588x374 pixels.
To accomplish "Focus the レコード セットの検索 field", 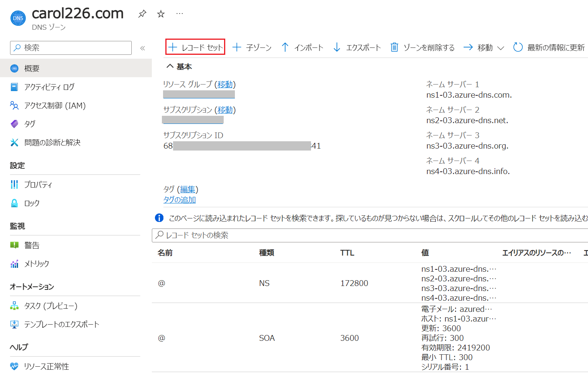I will (x=370, y=235).
